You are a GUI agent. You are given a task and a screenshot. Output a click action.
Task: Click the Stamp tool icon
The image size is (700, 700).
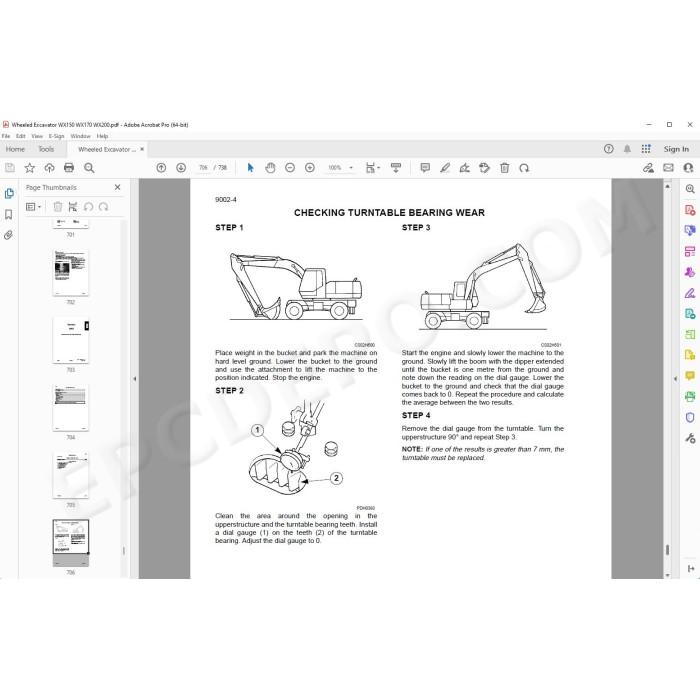tap(484, 168)
